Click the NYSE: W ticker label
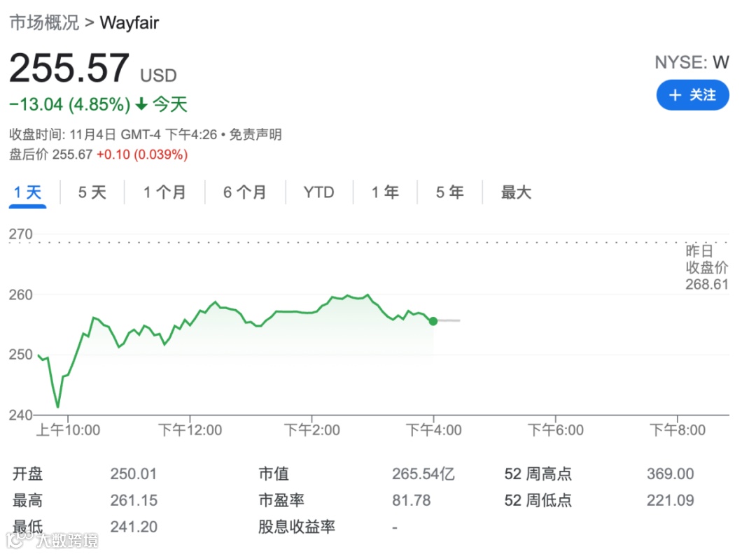Viewport: 756px width, 554px height. pyautogui.click(x=692, y=62)
